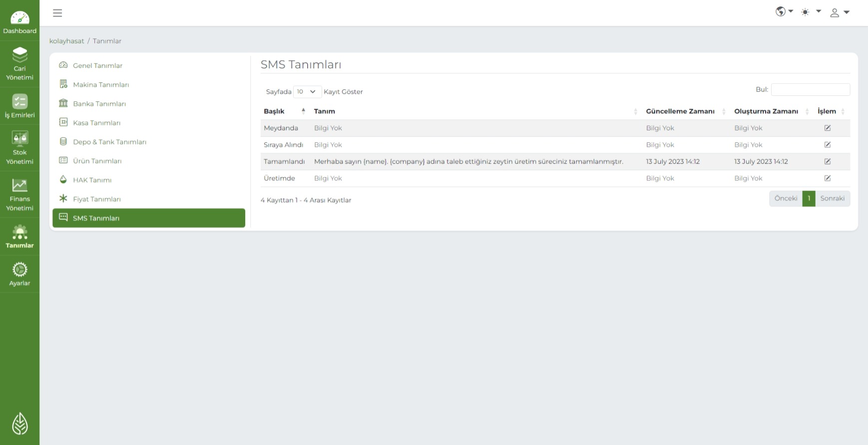Follow the kolayhasat breadcrumb link
This screenshot has width=868, height=445.
tap(66, 41)
